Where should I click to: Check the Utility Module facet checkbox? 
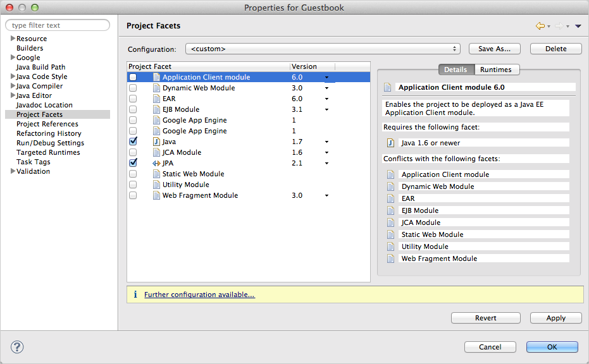[x=133, y=185]
